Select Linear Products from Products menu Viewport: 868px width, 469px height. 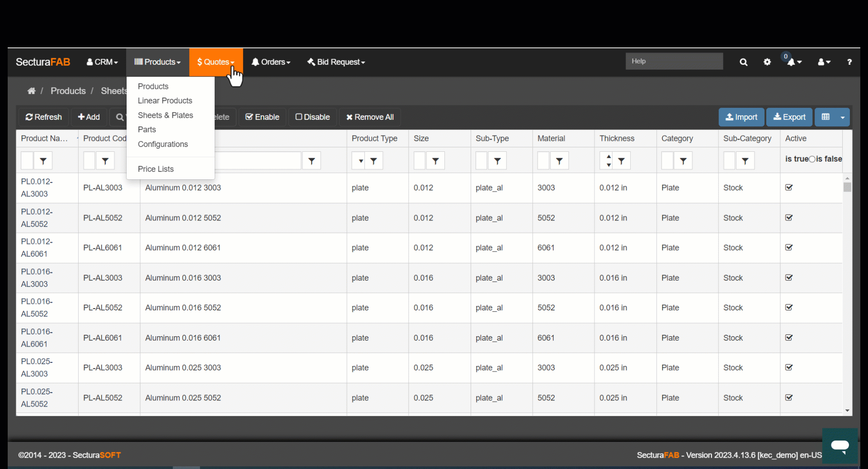[x=165, y=101]
